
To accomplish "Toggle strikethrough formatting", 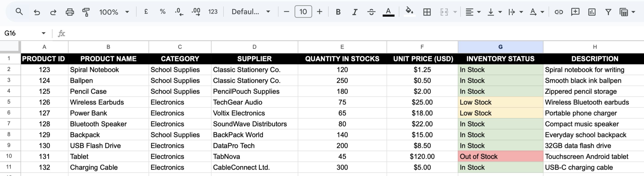I will pyautogui.click(x=371, y=12).
